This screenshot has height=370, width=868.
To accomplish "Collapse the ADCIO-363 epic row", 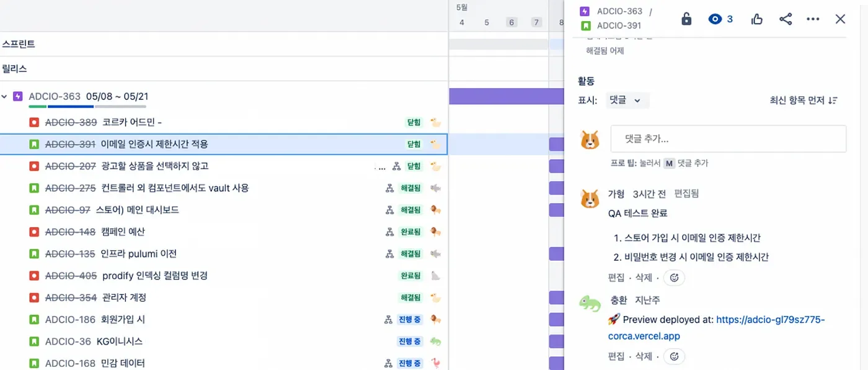I will tap(5, 97).
